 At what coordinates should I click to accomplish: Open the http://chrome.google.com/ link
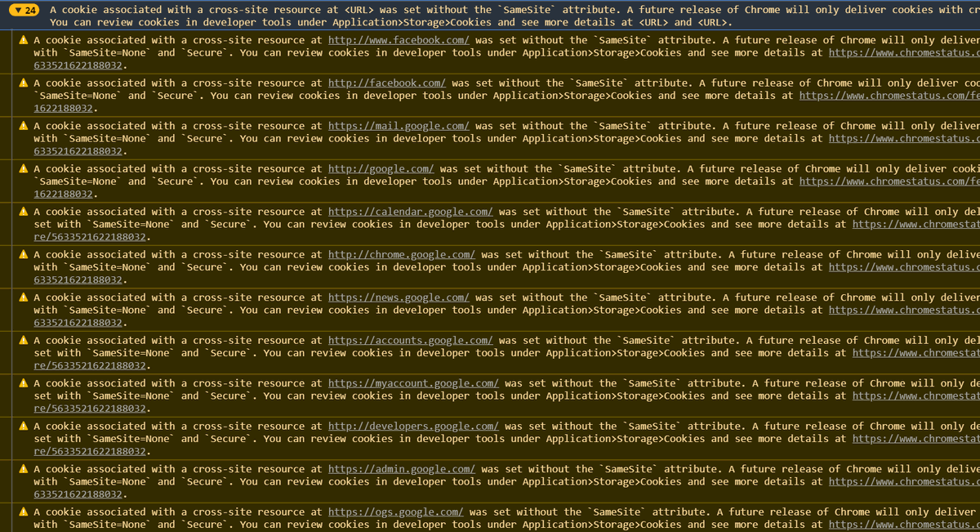coord(402,255)
